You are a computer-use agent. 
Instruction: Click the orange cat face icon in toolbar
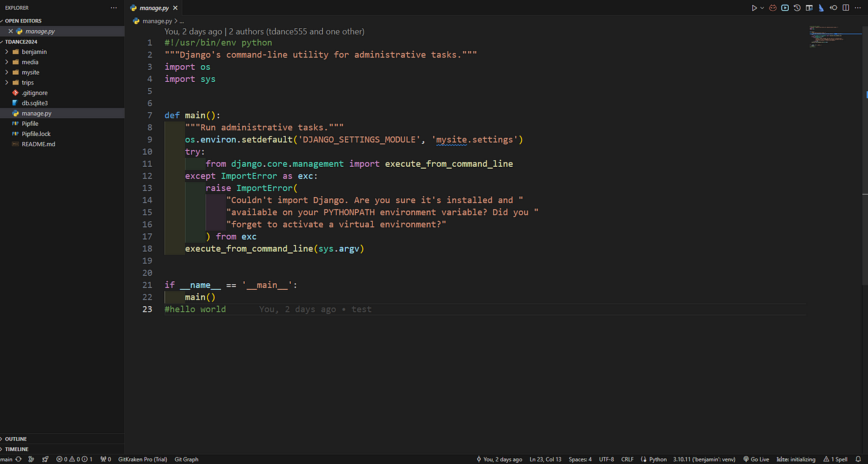773,8
